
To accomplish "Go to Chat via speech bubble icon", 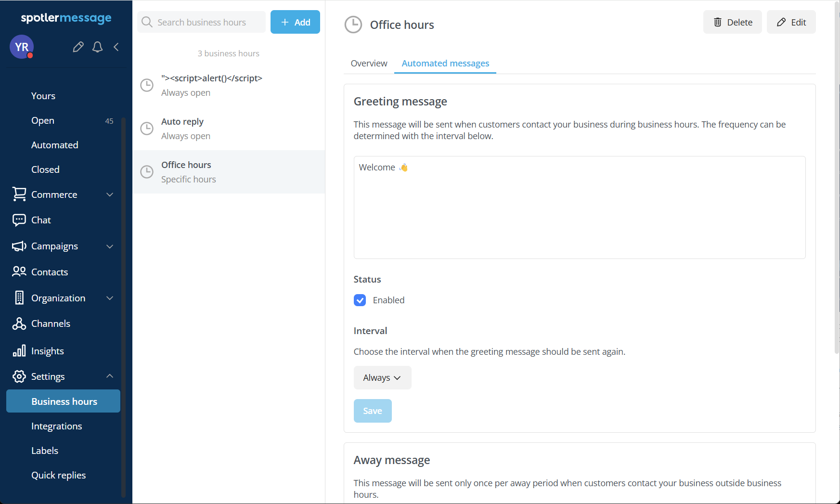I will click(19, 220).
